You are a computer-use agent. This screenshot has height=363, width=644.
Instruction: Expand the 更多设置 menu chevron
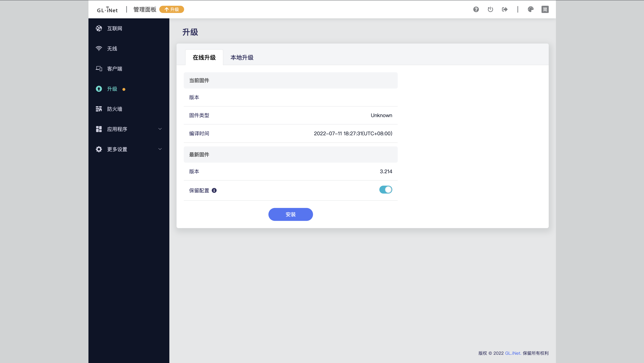[x=160, y=149]
